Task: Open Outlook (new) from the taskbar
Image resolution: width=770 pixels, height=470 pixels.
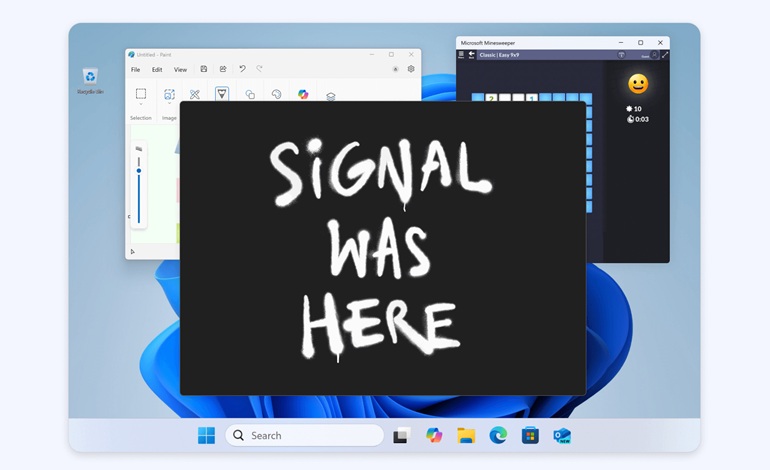Action: (562, 435)
